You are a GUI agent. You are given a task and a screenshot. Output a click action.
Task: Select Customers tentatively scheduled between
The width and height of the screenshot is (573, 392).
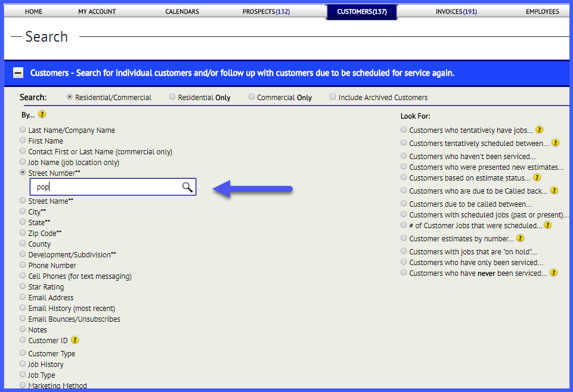(x=404, y=143)
